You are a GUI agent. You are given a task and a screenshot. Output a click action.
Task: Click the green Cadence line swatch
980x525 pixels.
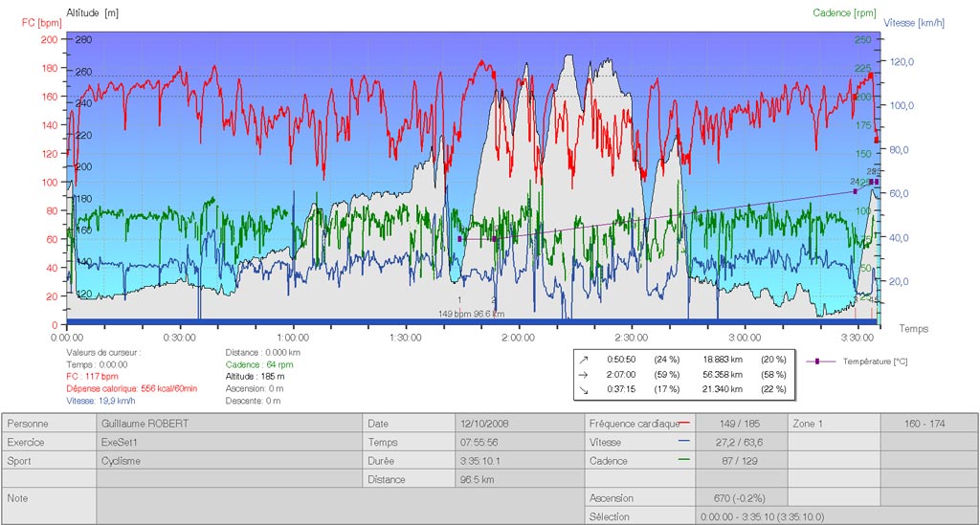(685, 461)
